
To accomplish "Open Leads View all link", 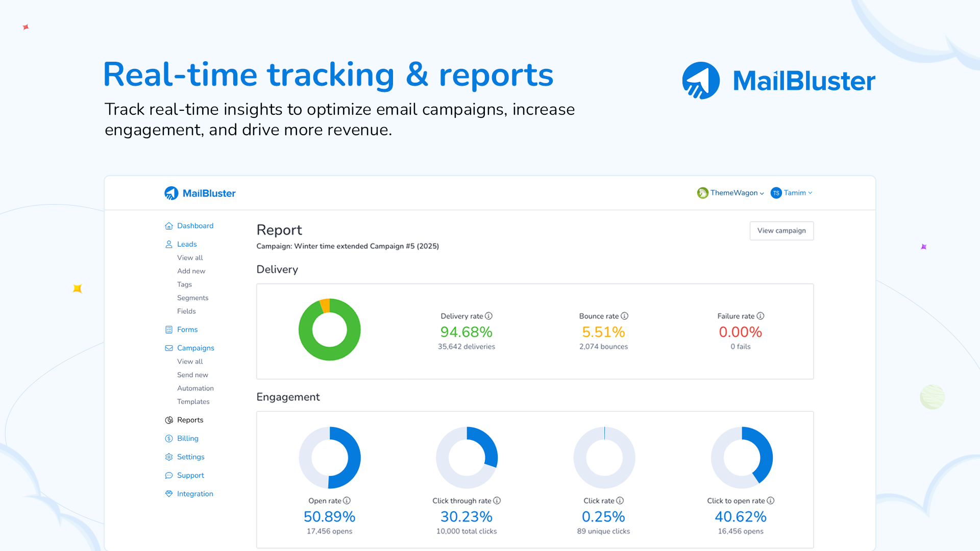I will point(190,258).
